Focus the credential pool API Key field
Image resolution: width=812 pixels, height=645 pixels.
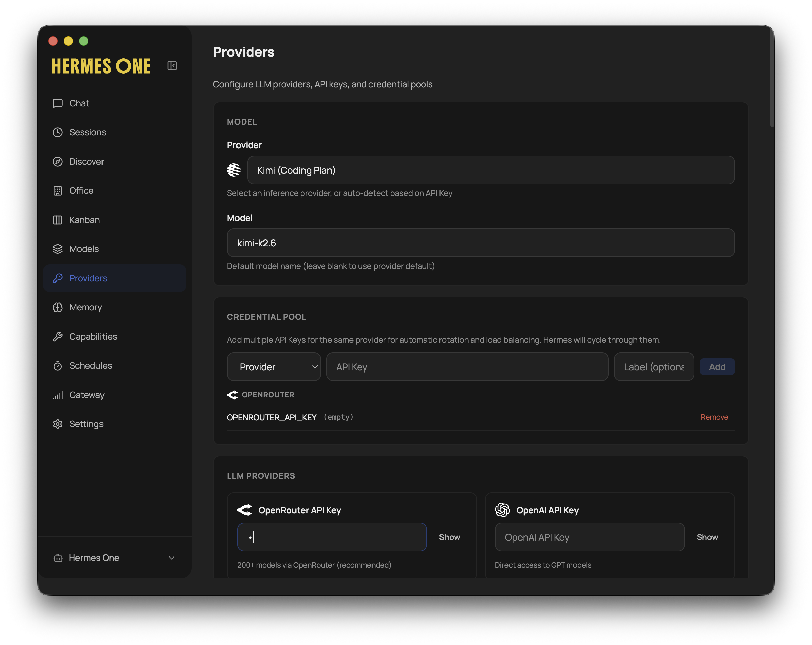467,367
